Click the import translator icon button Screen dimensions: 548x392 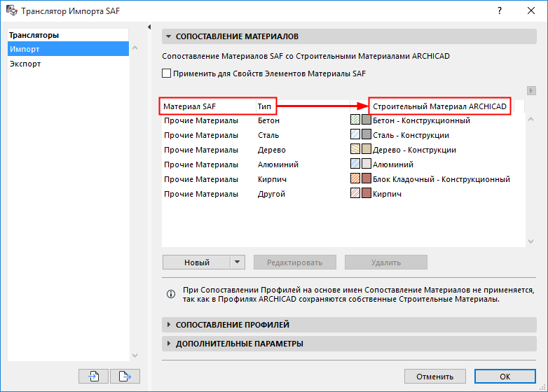(x=93, y=377)
